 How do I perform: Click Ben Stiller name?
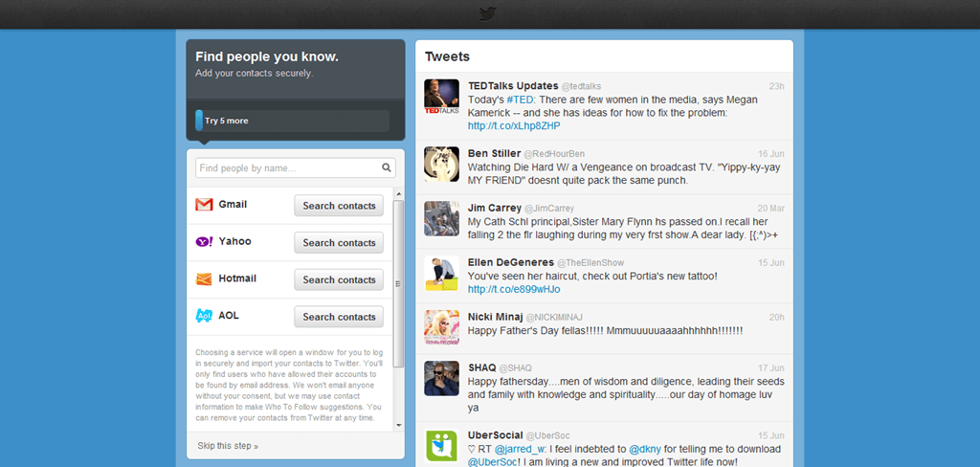click(494, 153)
